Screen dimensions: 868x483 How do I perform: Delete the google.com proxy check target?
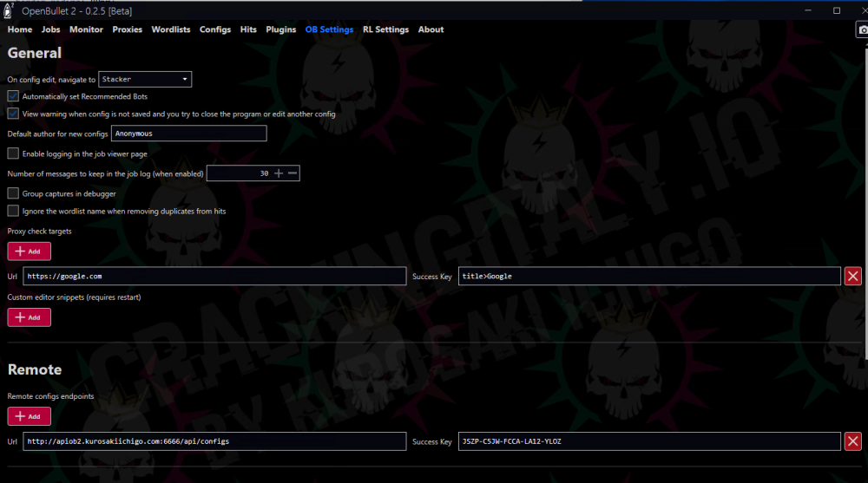pyautogui.click(x=852, y=276)
